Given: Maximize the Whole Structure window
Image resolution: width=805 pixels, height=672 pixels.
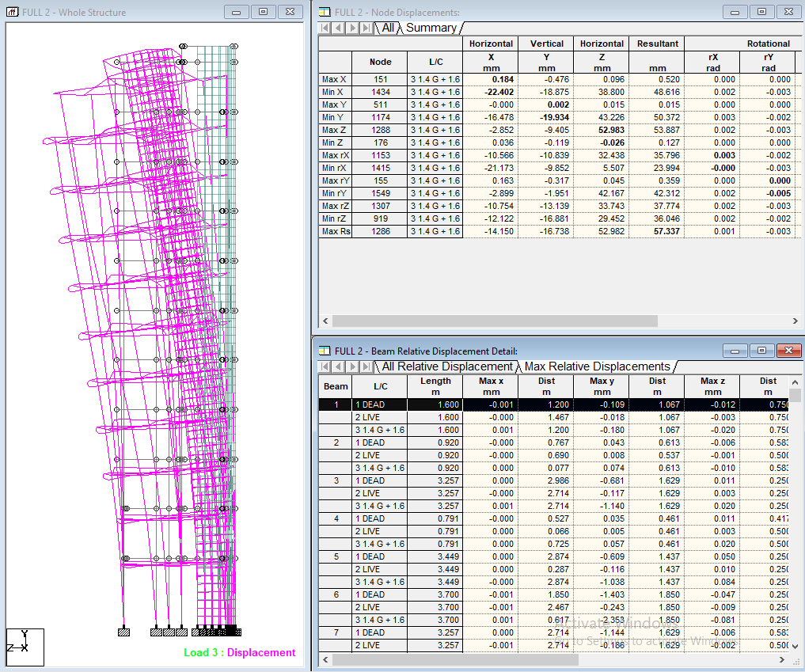Looking at the screenshot, I should [x=264, y=12].
